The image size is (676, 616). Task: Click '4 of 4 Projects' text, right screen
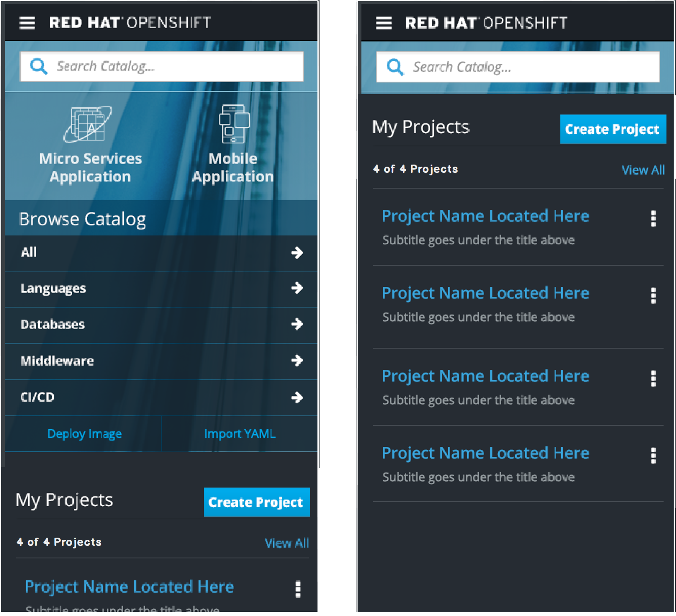(415, 169)
